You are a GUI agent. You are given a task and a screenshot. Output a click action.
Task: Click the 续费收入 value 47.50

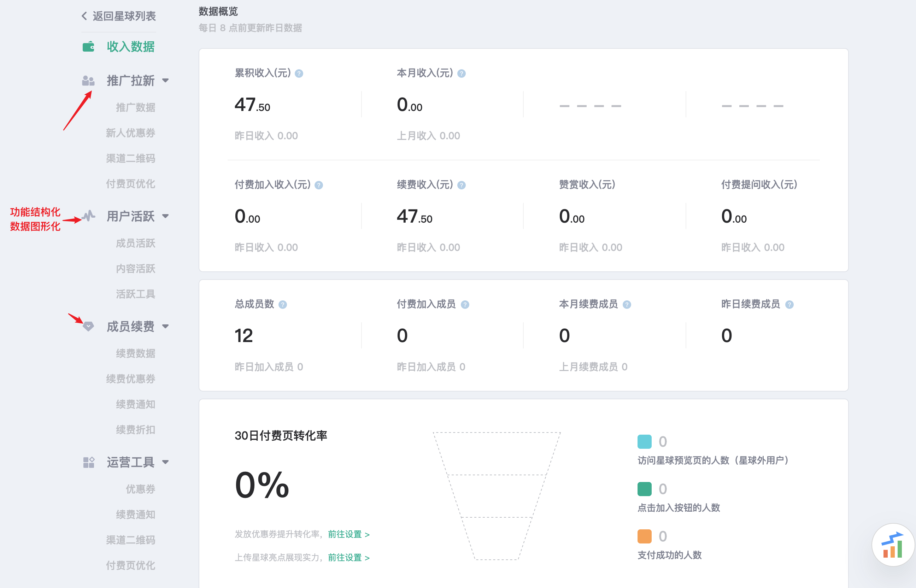tap(415, 217)
